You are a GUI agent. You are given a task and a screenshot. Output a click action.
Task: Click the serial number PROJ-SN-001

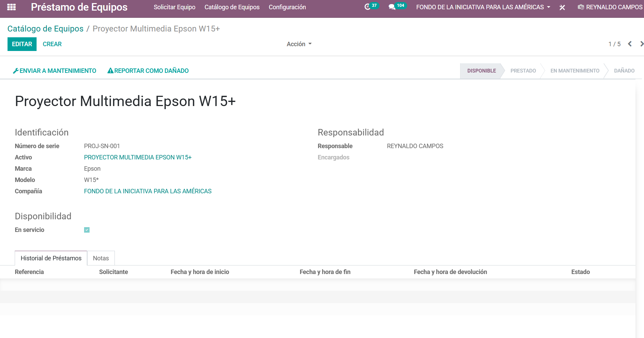(102, 146)
